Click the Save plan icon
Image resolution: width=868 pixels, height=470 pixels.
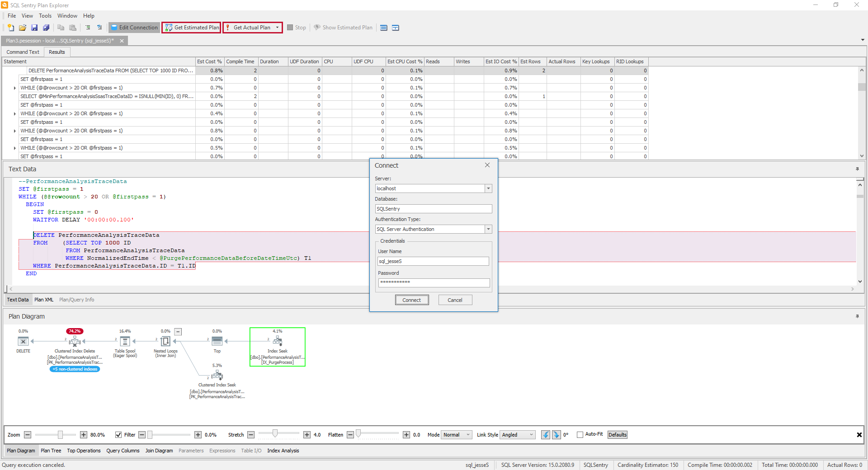tap(34, 28)
